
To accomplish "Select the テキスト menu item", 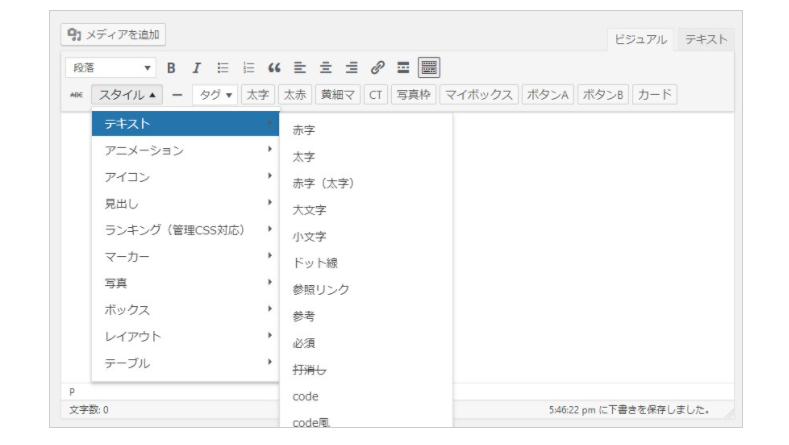I will (x=185, y=124).
